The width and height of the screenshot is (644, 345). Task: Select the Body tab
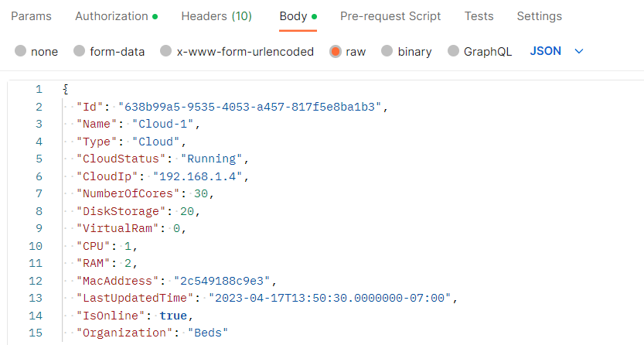click(x=298, y=16)
